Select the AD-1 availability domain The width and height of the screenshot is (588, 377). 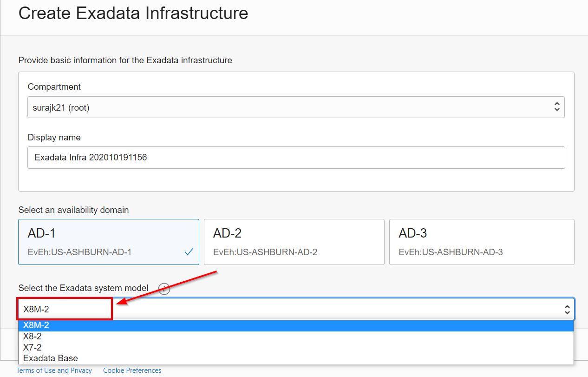[108, 242]
